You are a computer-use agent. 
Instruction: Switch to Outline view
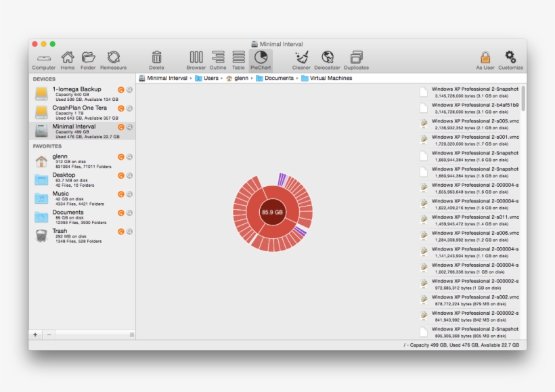tap(218, 60)
